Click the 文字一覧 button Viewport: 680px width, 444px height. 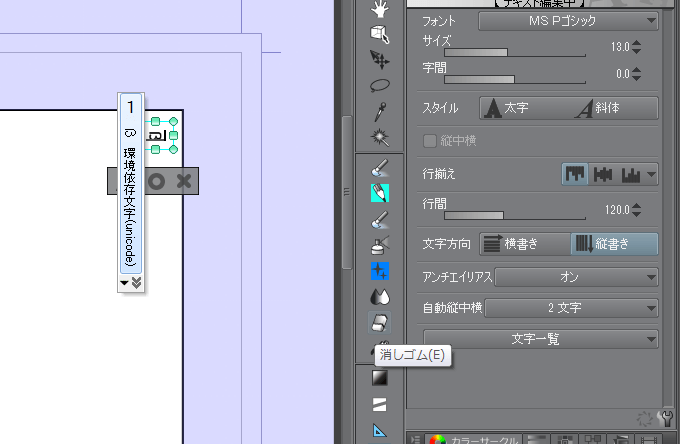pos(540,339)
